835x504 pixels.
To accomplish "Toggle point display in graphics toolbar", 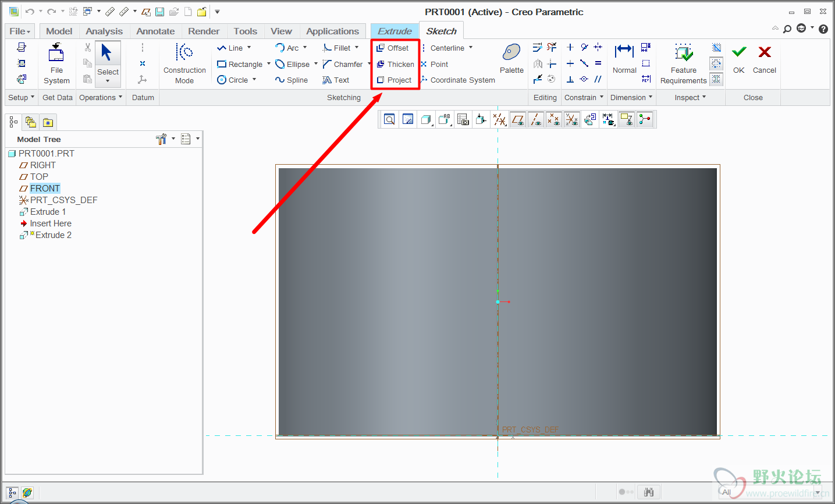I will pyautogui.click(x=553, y=120).
